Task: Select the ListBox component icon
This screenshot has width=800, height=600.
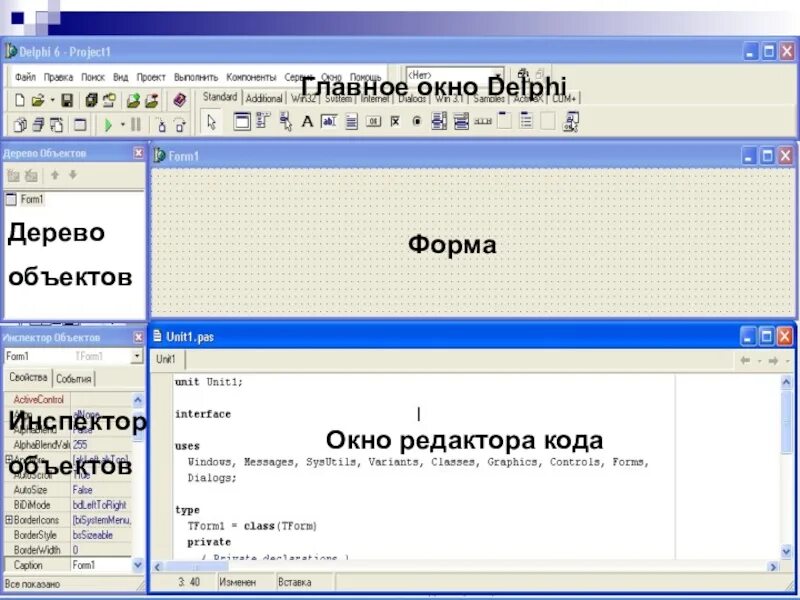Action: 439,121
